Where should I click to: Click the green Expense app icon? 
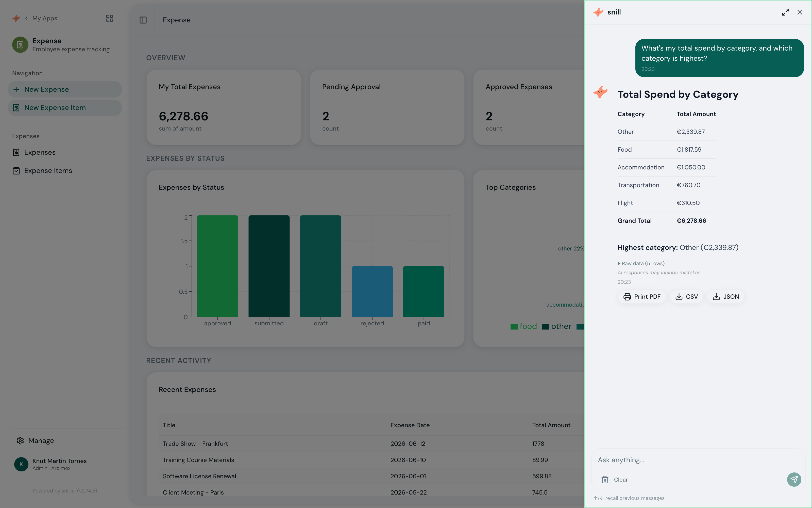20,45
